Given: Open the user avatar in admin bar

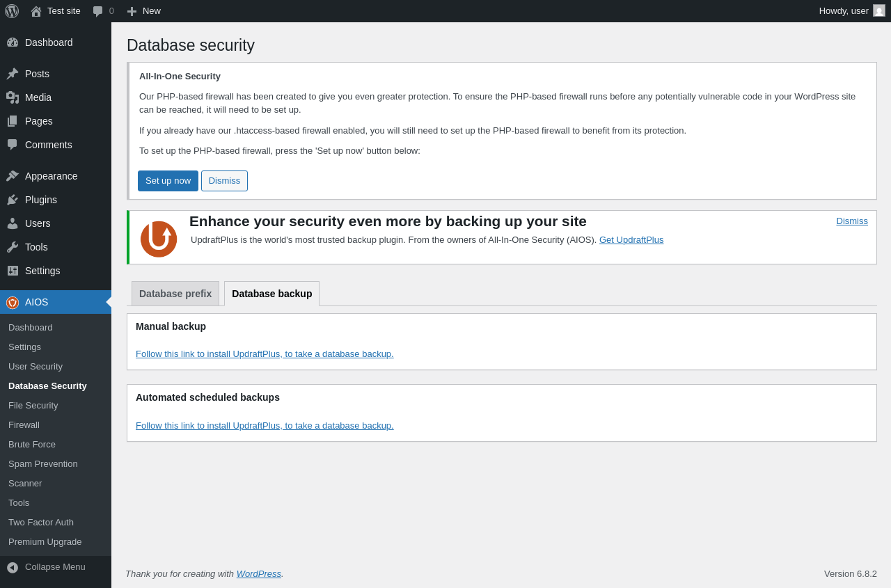Looking at the screenshot, I should tap(879, 10).
